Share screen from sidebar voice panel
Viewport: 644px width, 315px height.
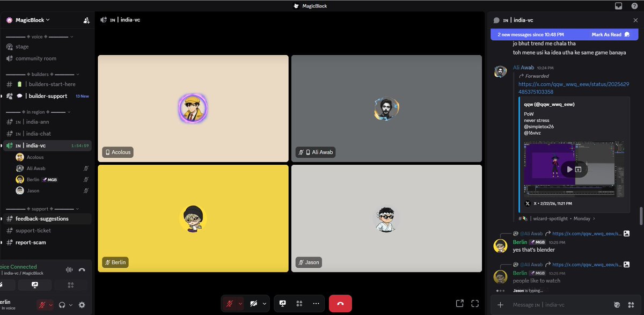[35, 285]
